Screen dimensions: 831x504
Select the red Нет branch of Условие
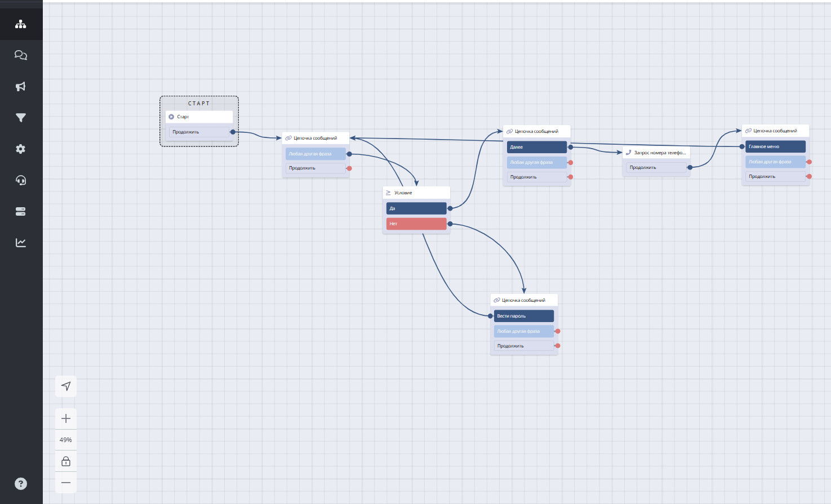point(416,224)
